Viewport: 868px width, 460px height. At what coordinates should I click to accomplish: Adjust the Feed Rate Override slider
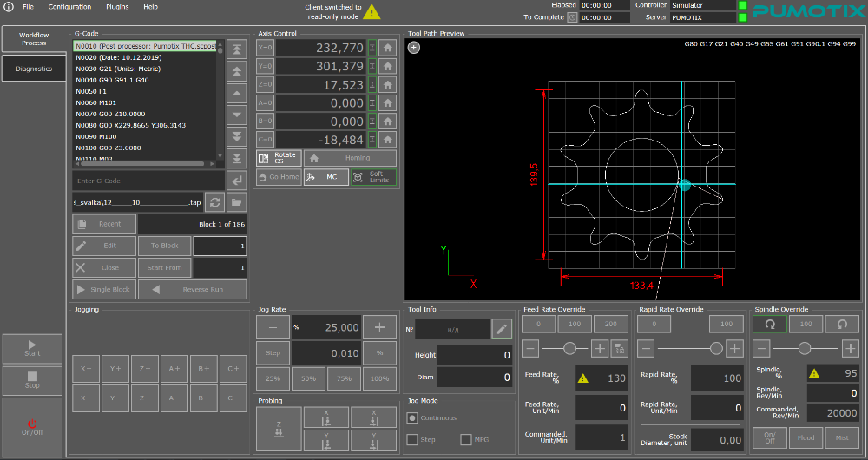click(569, 348)
